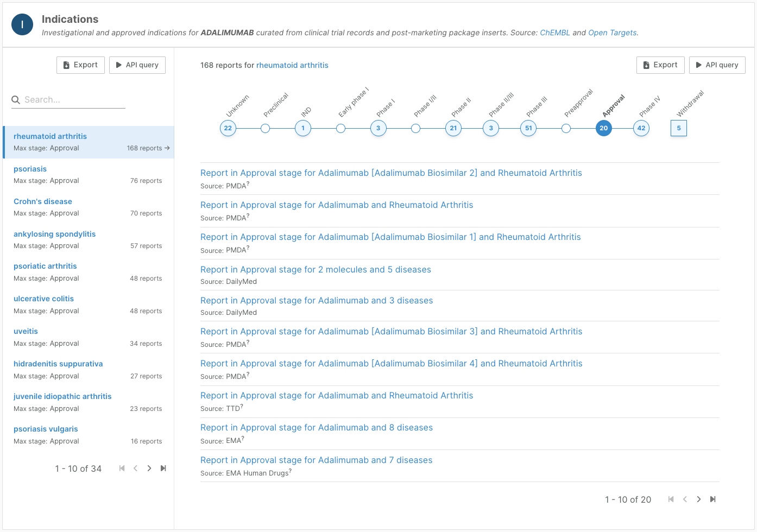Select the Phase III stage node with 51
Screen dimensions: 757x532
(x=528, y=128)
